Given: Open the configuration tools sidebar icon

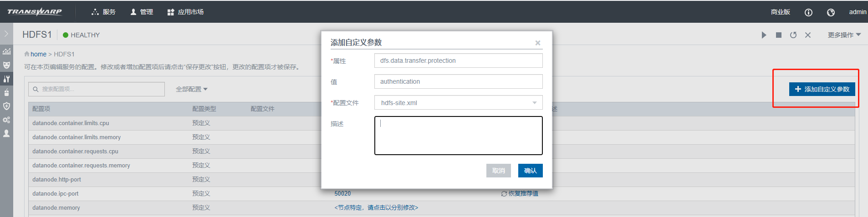Looking at the screenshot, I should (x=6, y=79).
